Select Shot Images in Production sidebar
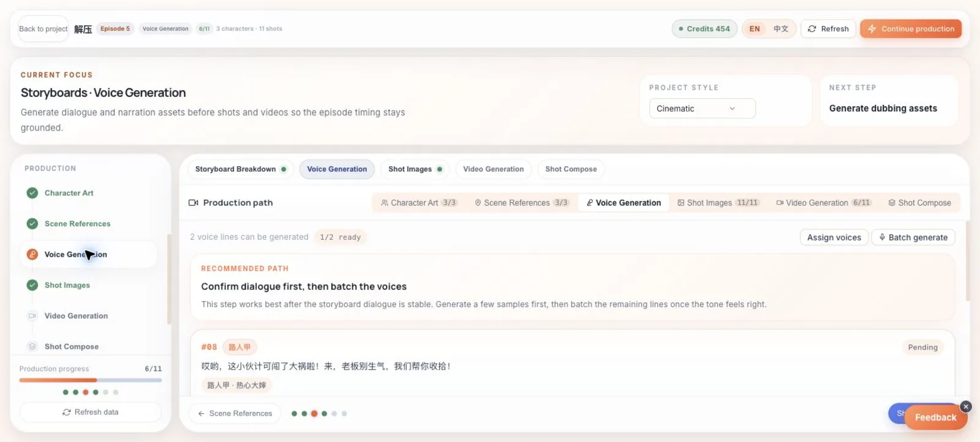The width and height of the screenshot is (980, 442). 89,285
